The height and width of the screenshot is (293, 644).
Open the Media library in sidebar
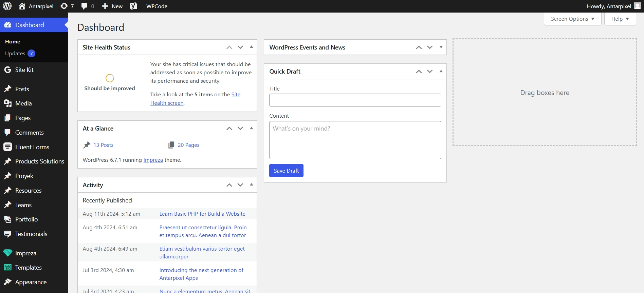23,103
